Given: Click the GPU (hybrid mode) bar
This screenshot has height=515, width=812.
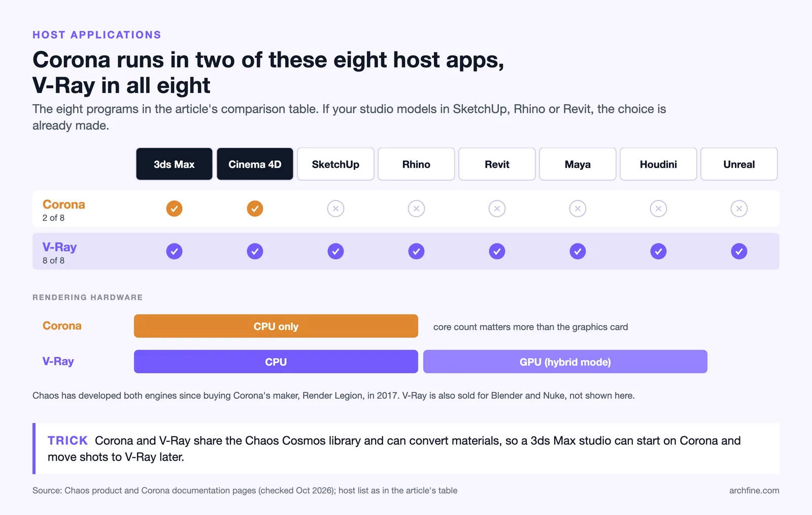Looking at the screenshot, I should tap(565, 362).
